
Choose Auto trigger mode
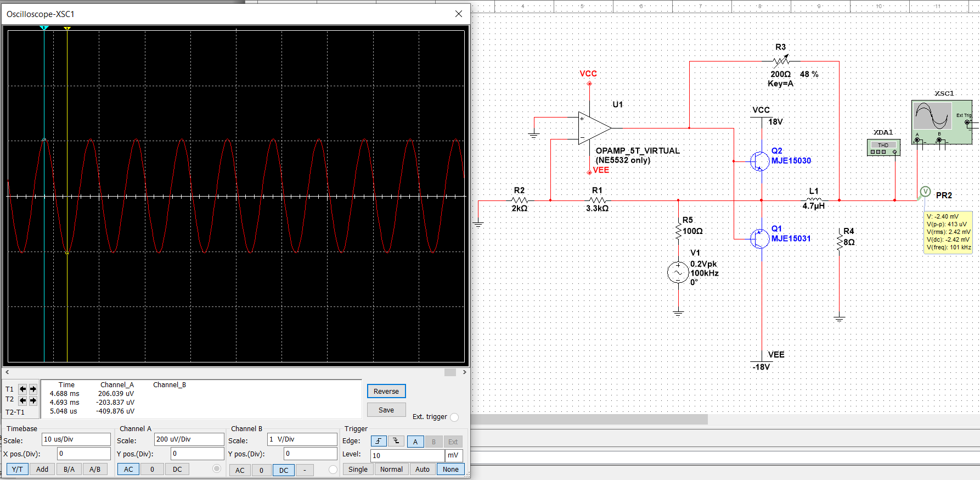423,470
